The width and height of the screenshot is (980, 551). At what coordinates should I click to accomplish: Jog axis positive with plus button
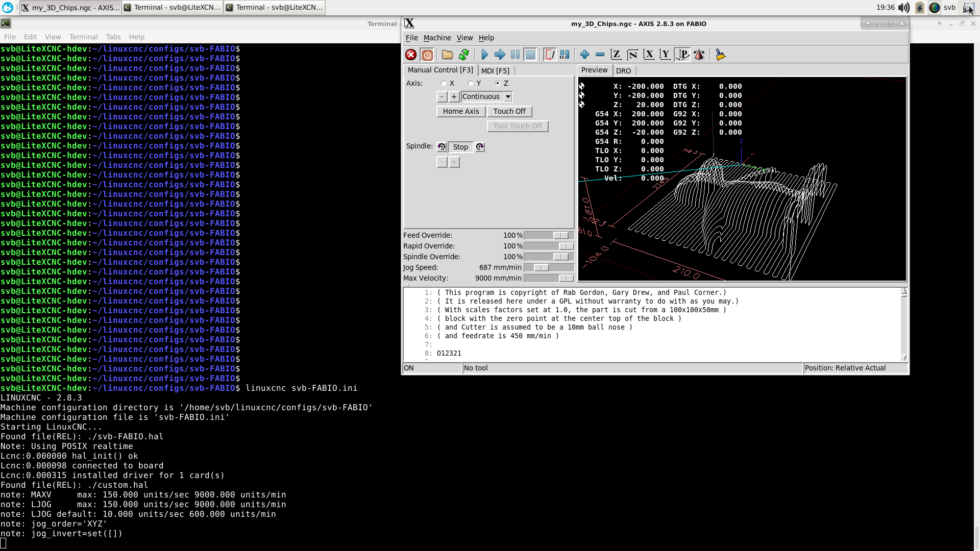pyautogui.click(x=454, y=96)
